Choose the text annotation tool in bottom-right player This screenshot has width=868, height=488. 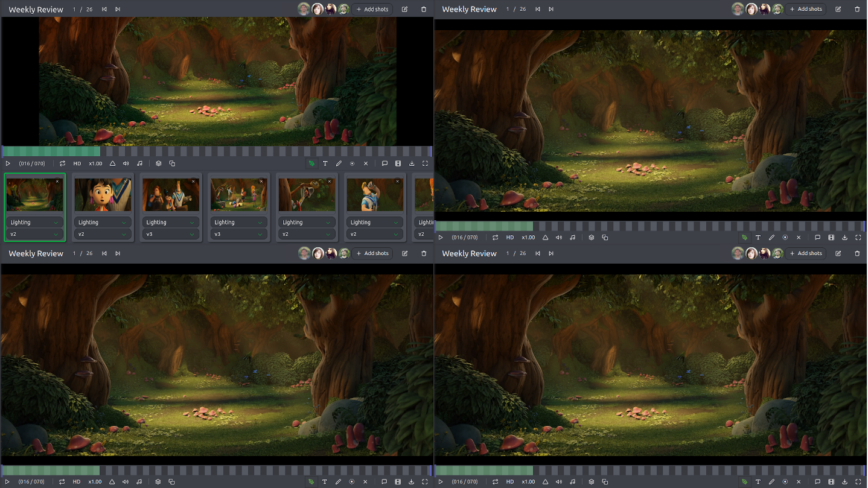(758, 482)
